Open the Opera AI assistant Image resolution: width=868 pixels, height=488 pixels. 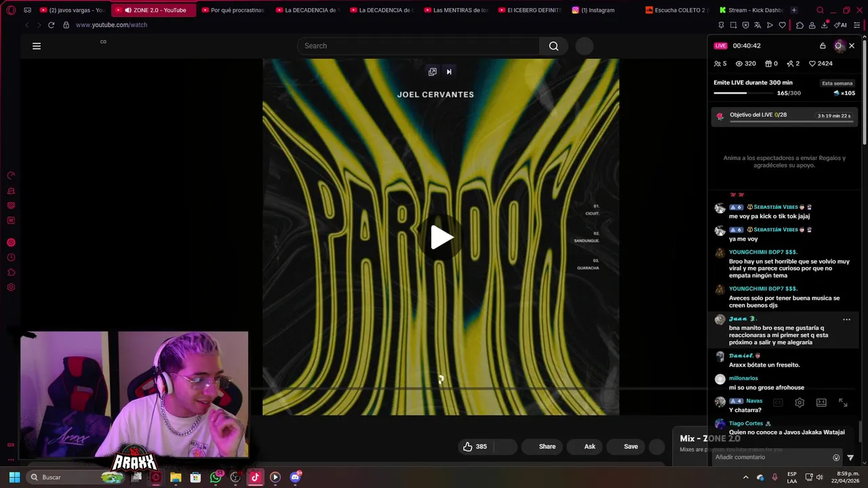(840, 25)
